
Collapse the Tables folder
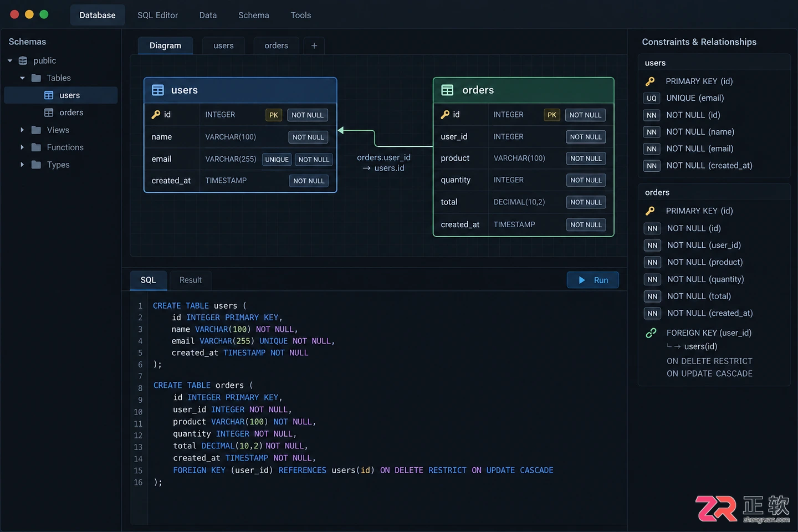[x=22, y=78]
